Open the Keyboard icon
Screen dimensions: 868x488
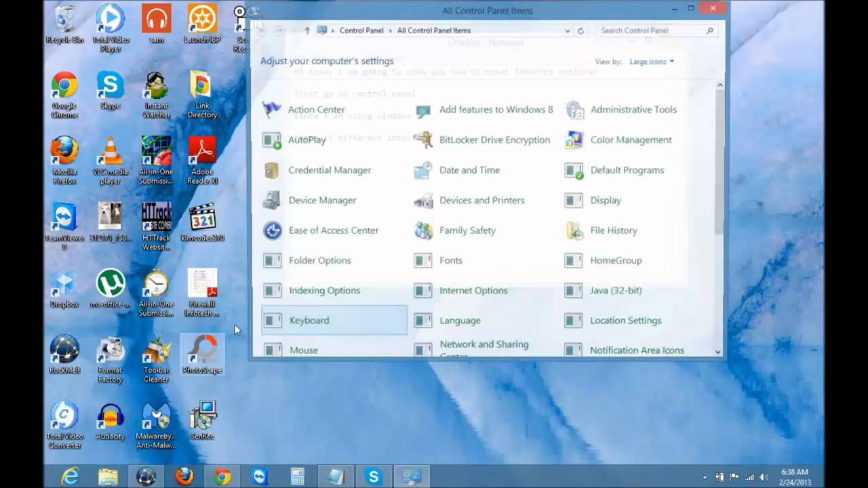tap(272, 321)
